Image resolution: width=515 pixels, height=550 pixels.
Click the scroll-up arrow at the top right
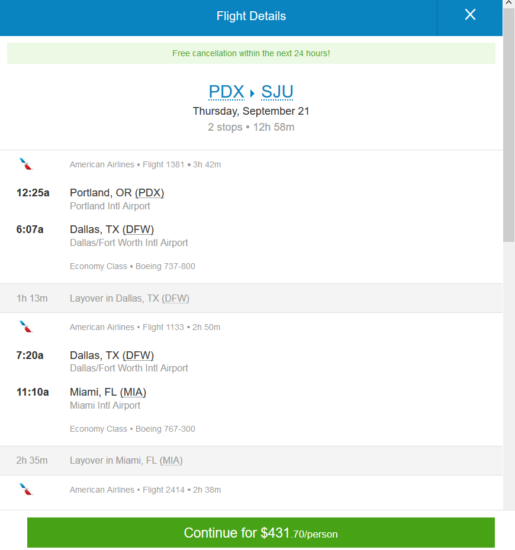tap(509, 3)
